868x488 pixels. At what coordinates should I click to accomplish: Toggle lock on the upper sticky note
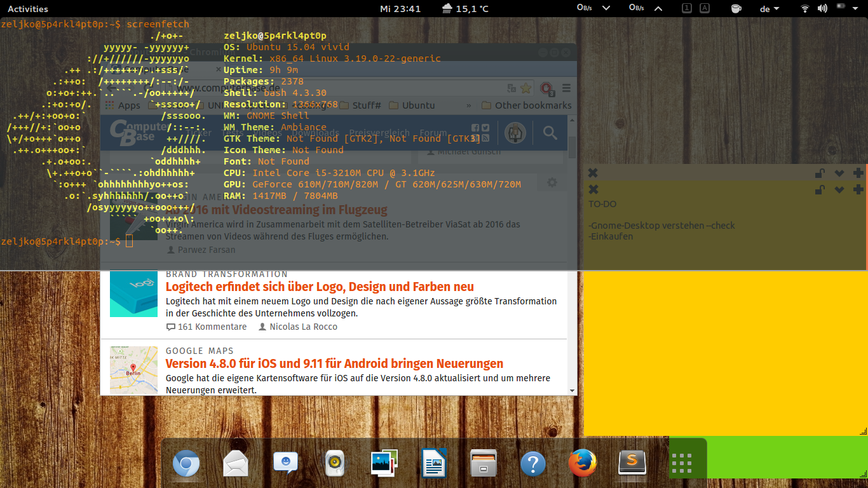pyautogui.click(x=820, y=173)
